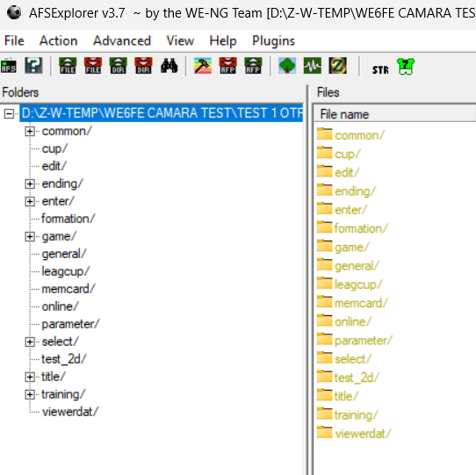Click the green FILE export icon
The image size is (476, 475).
tap(68, 66)
